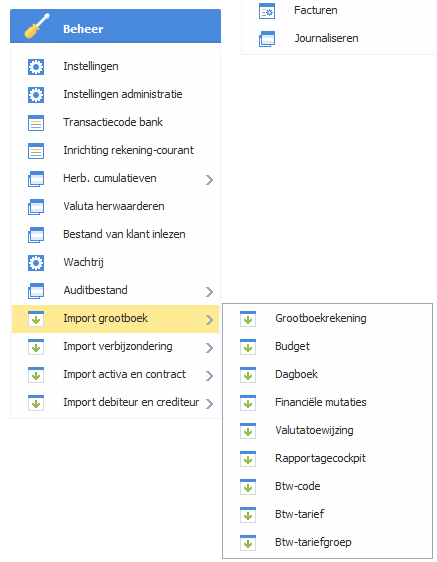
Task: Expand the Herb. cumulatieven submenu arrow
Action: point(210,179)
